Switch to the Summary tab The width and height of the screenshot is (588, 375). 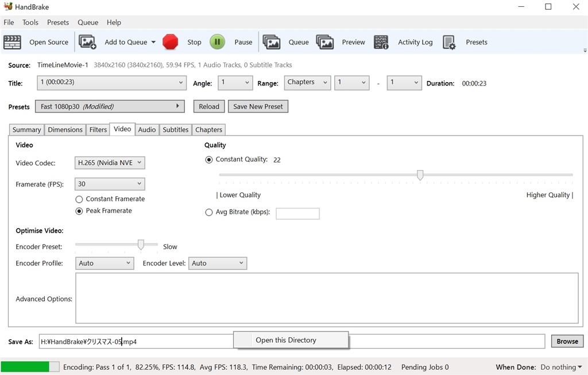click(26, 130)
